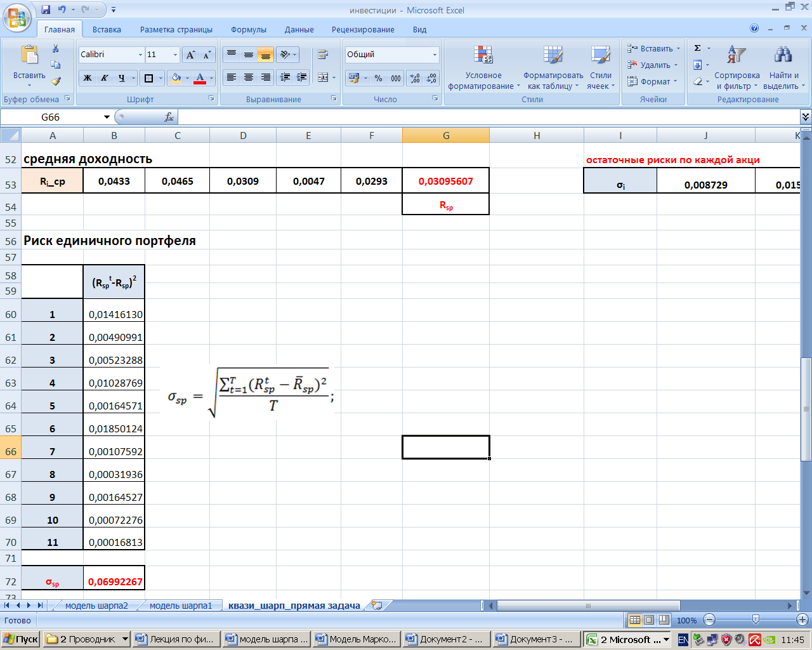This screenshot has height=650, width=812.
Task: Toggle bold (Ж) formatting
Action: tap(88, 78)
